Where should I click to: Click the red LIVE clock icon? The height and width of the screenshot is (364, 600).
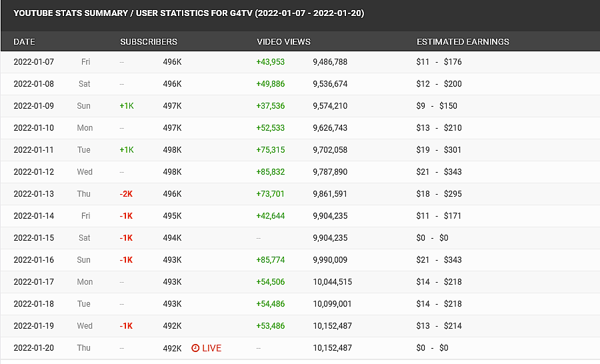click(x=195, y=348)
